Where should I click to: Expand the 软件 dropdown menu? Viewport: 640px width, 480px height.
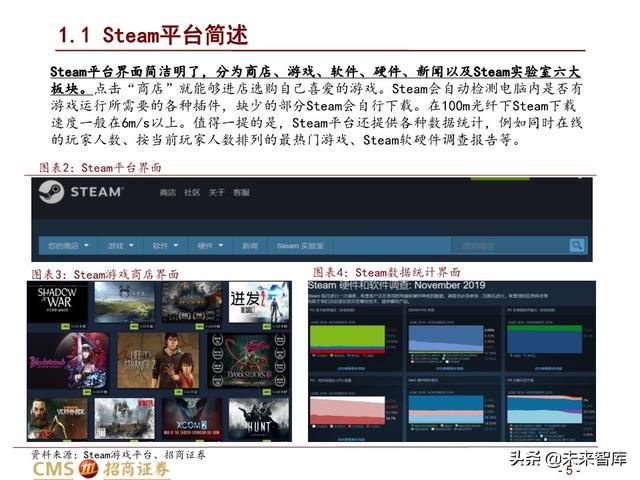165,245
